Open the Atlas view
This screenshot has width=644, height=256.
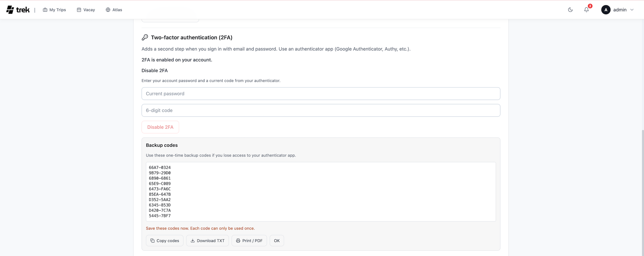pyautogui.click(x=117, y=10)
